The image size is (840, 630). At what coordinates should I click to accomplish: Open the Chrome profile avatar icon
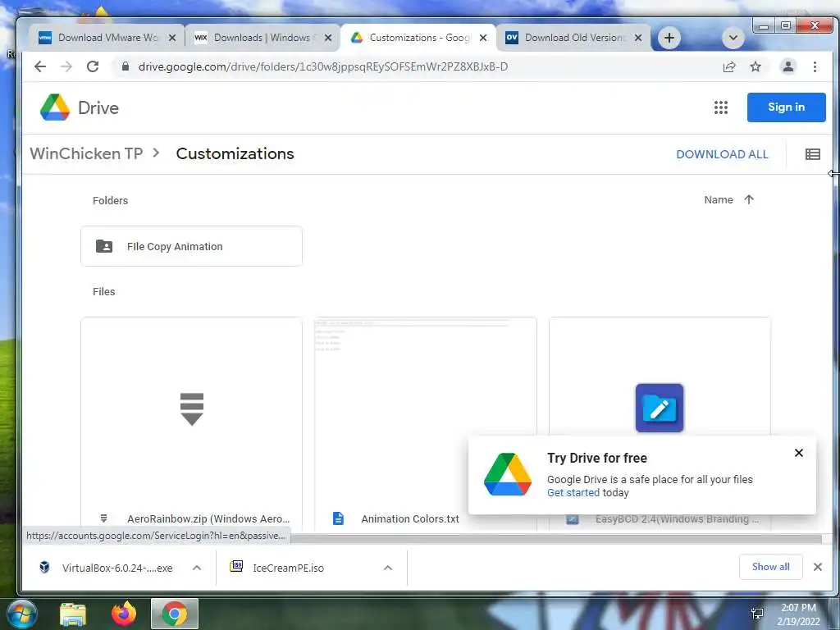(788, 66)
